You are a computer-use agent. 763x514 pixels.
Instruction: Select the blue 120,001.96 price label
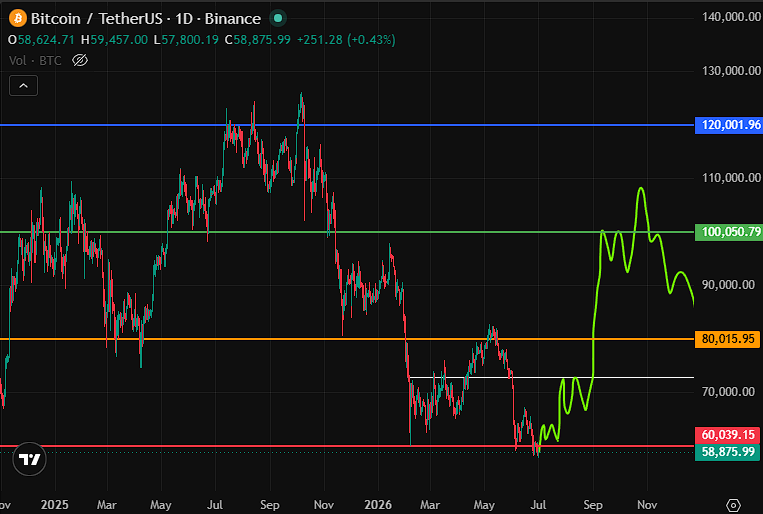728,125
